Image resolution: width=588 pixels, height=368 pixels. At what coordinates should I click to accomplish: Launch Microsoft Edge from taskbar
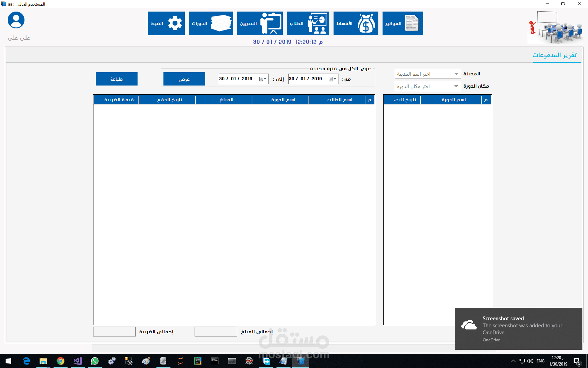click(26, 361)
